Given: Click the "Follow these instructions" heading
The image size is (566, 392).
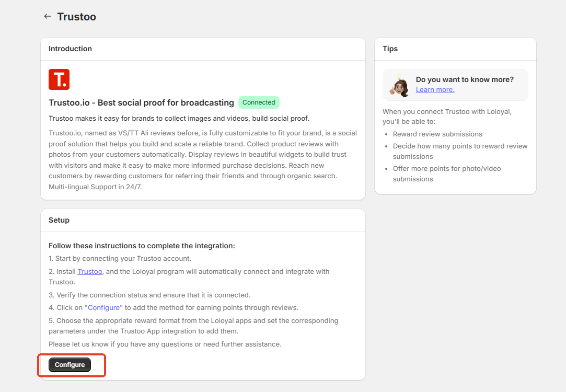Looking at the screenshot, I should click(x=142, y=246).
